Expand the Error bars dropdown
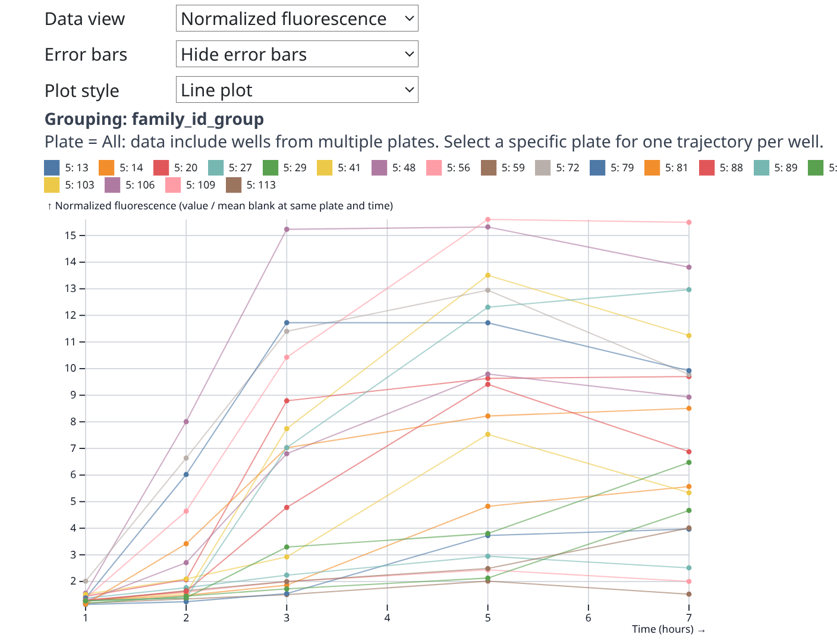Viewport: 837px width, 644px height. coord(297,54)
